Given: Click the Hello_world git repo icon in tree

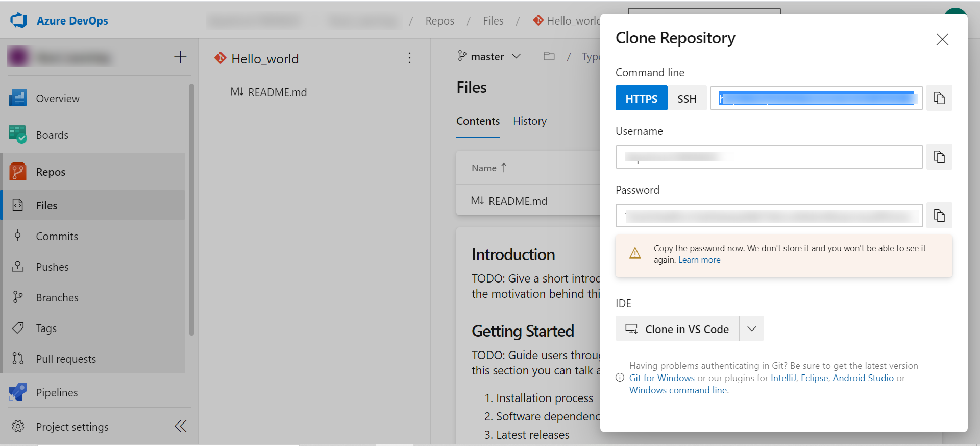Looking at the screenshot, I should (x=220, y=58).
